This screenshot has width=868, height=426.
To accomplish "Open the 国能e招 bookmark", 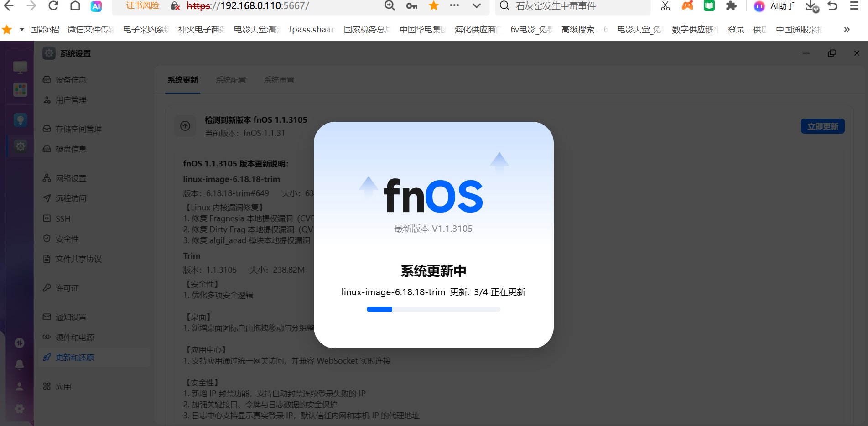I will click(x=45, y=30).
